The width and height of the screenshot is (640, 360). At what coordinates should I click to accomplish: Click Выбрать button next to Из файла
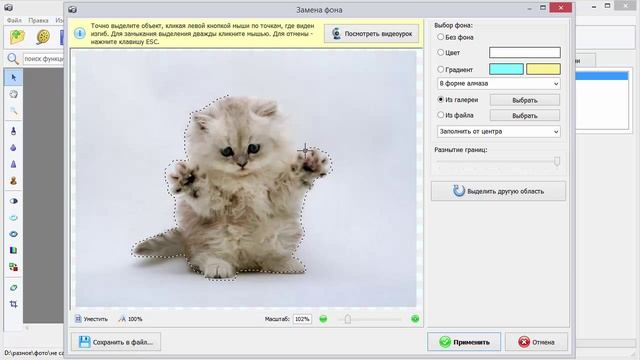tap(525, 116)
